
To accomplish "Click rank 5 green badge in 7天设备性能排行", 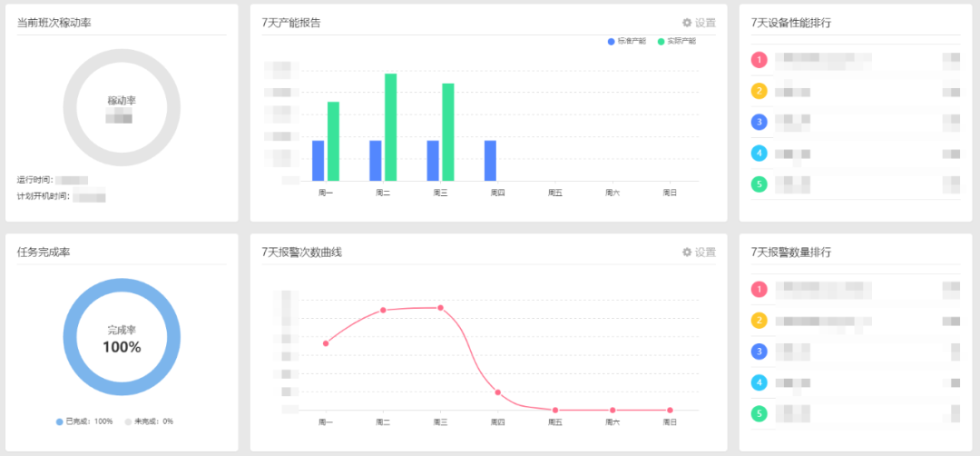I will tap(759, 184).
